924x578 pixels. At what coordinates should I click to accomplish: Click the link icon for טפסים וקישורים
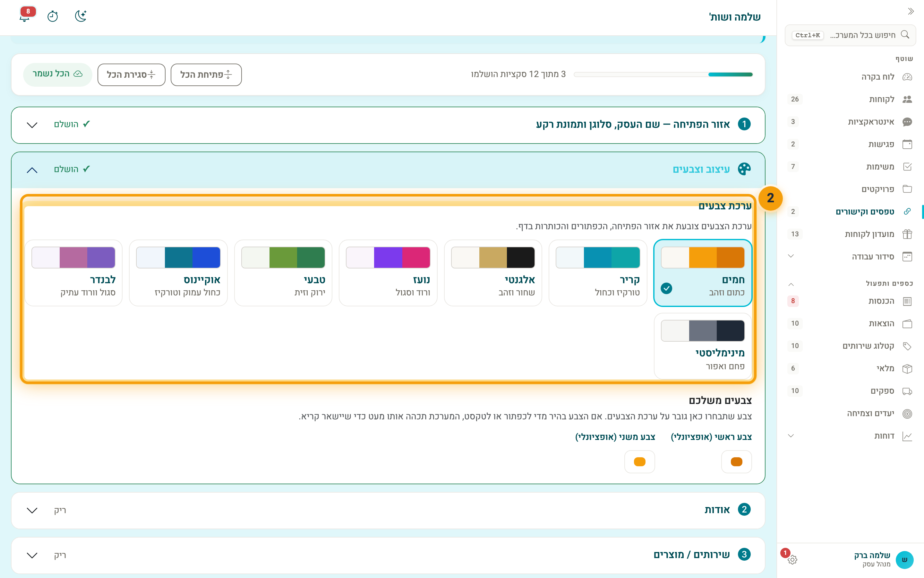(907, 211)
